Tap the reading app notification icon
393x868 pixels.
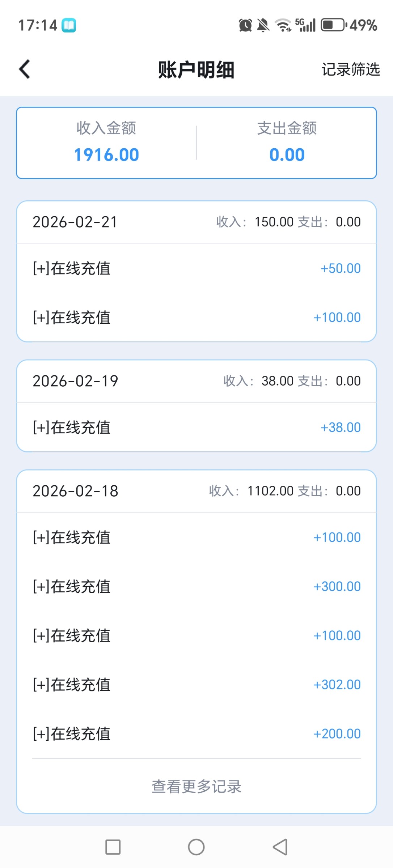click(x=69, y=25)
